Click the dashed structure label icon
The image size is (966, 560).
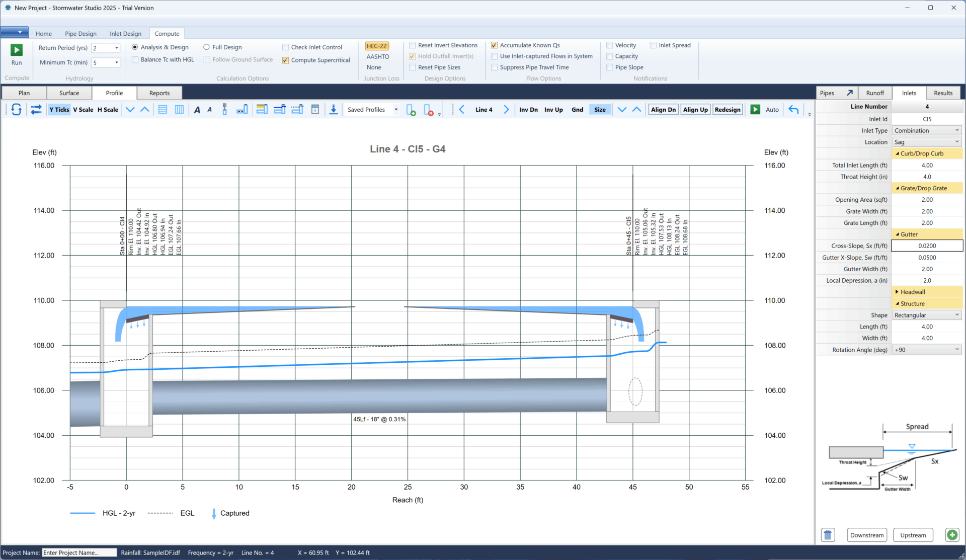pyautogui.click(x=242, y=110)
